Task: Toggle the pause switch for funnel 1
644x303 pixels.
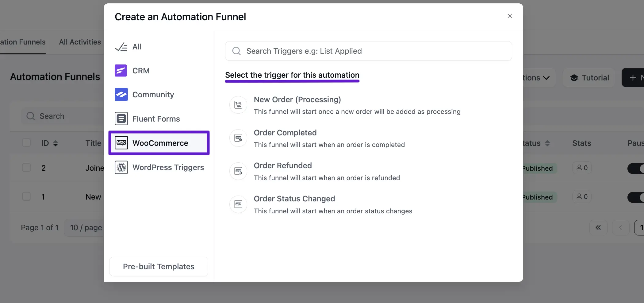Action: [636, 197]
